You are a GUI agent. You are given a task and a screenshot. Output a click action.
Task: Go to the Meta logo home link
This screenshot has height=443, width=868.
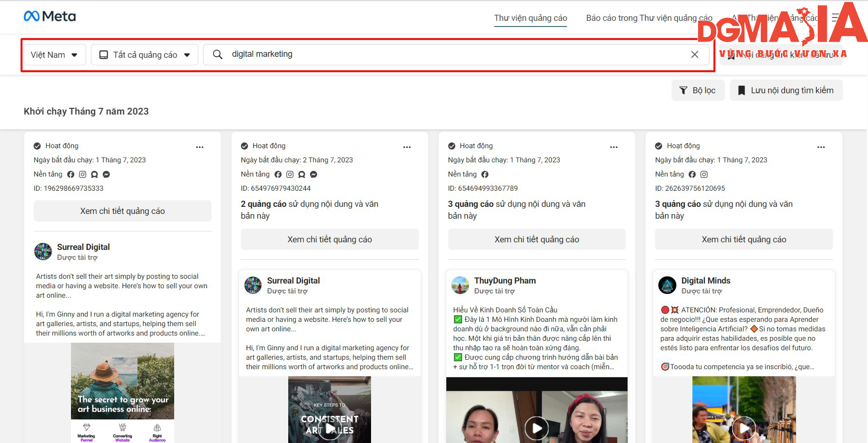(x=50, y=17)
